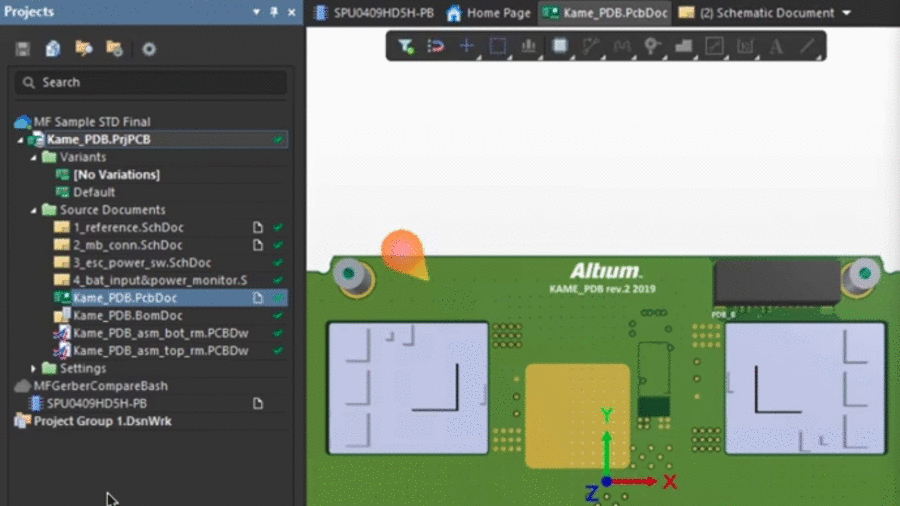Choose the rectangle selection tool in the active bar
Image resolution: width=900 pixels, height=506 pixels.
coord(498,46)
